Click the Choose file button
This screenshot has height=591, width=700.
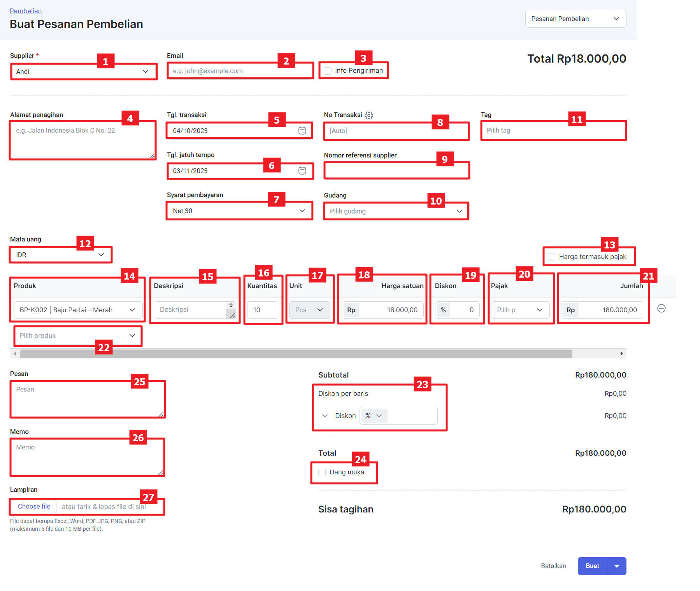[34, 506]
